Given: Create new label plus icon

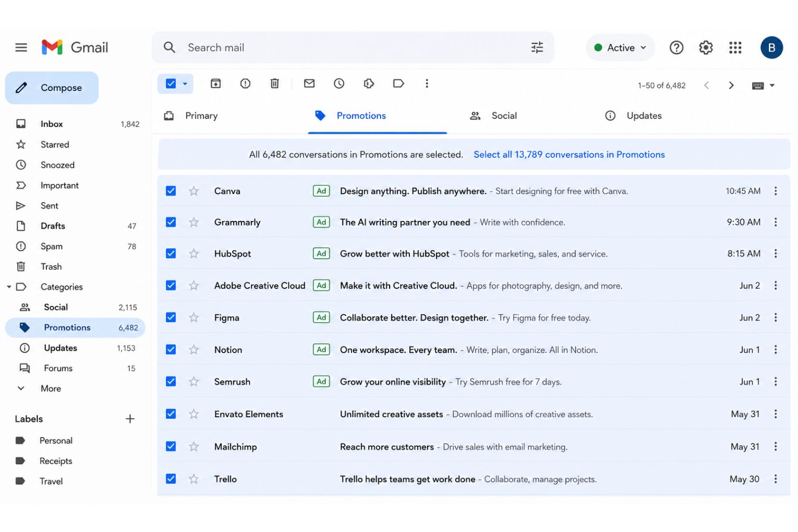Looking at the screenshot, I should point(130,419).
